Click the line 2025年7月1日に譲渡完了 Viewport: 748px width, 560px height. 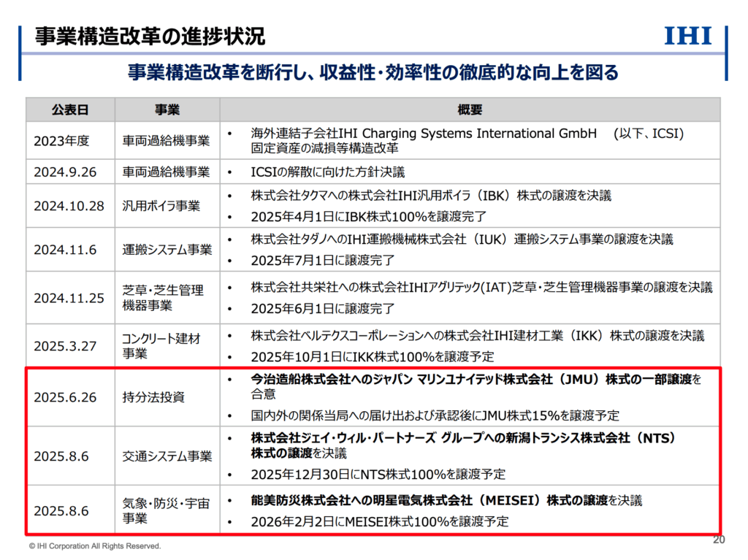pyautogui.click(x=323, y=261)
